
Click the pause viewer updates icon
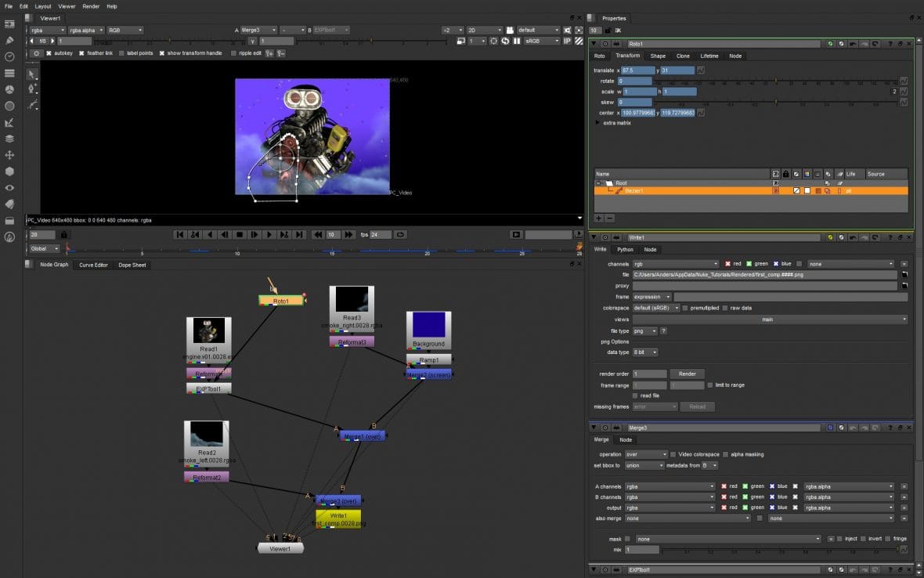click(x=517, y=42)
